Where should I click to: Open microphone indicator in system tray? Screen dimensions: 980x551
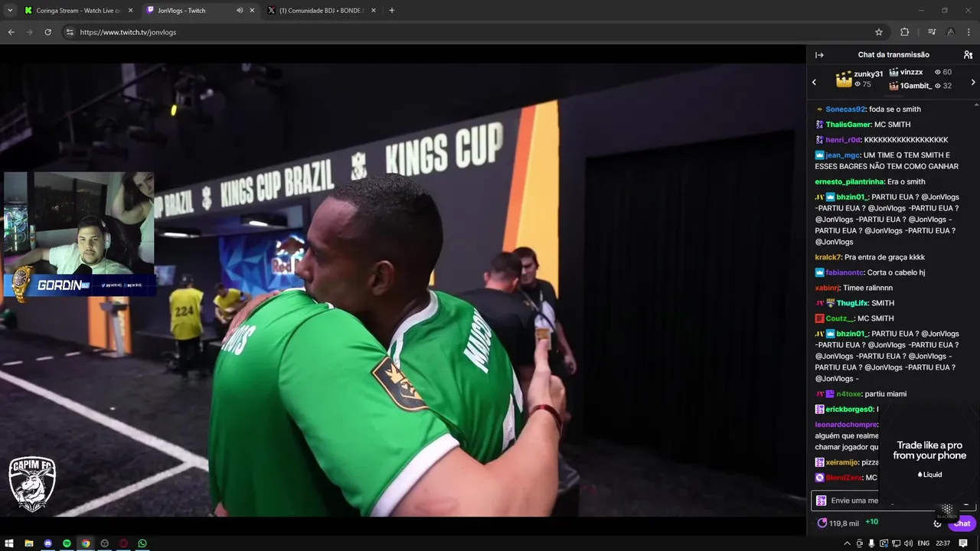coord(871,543)
